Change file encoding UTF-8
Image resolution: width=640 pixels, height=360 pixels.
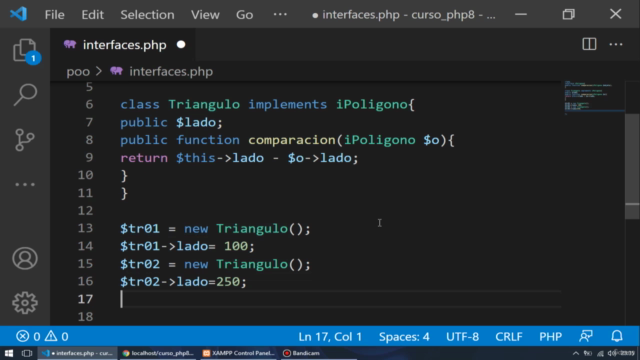[462, 336]
